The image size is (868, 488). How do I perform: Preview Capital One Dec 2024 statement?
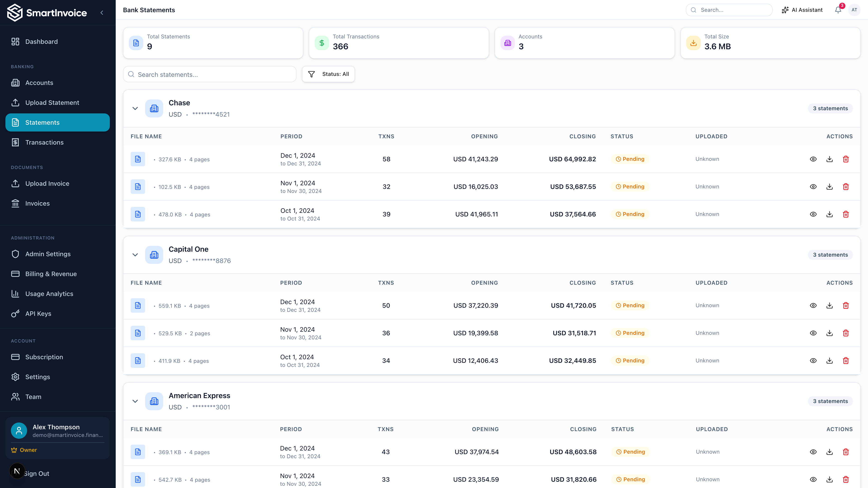click(x=813, y=305)
